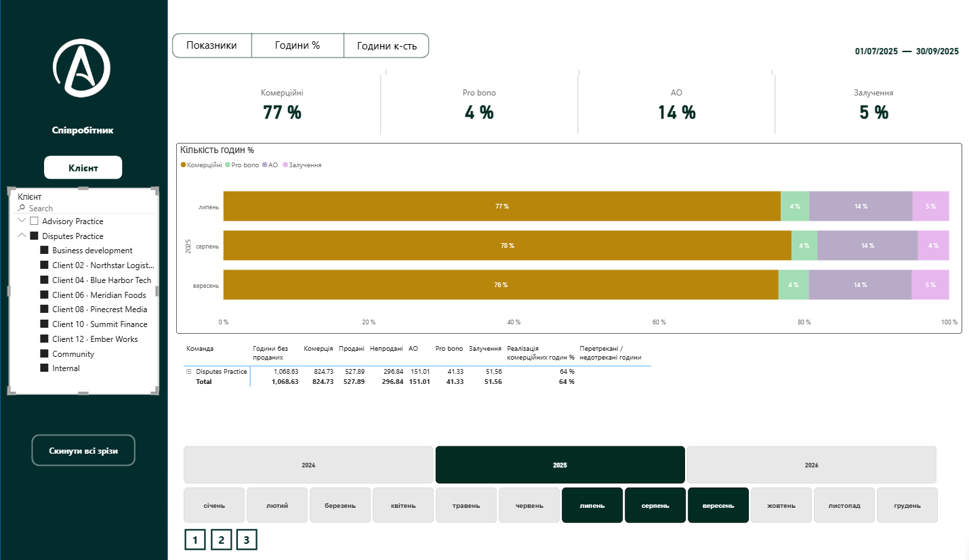Click серпень Залучення 4 % pink segment
969x560 pixels.
pos(933,246)
